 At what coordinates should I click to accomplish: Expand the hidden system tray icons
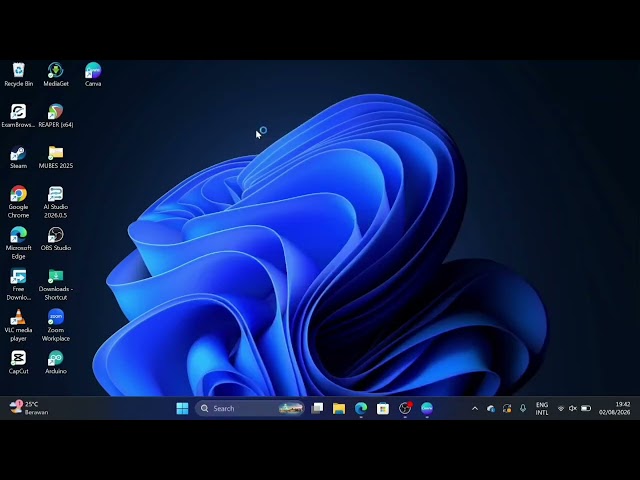pos(475,408)
